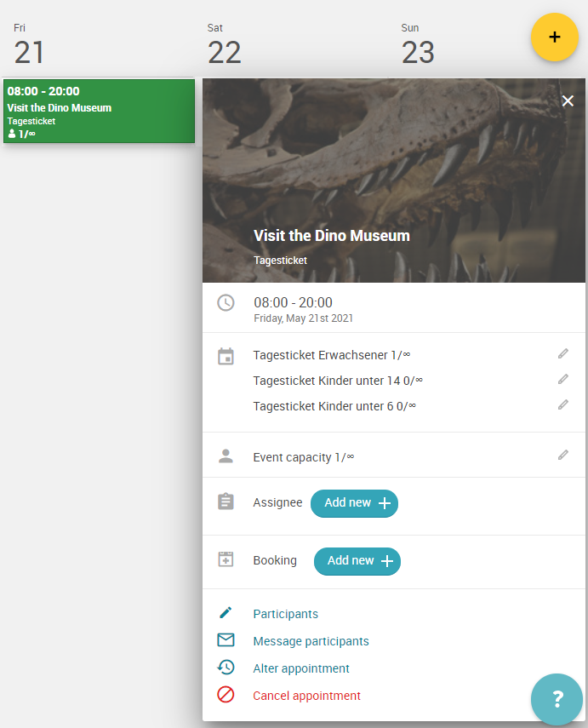This screenshot has width=588, height=728.
Task: Choose the Cancel appointment link
Action: coord(306,696)
